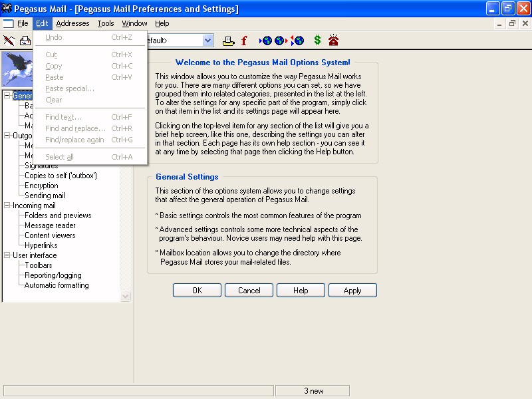Select the highlighted General tree item
The image size is (532, 399).
[x=23, y=96]
